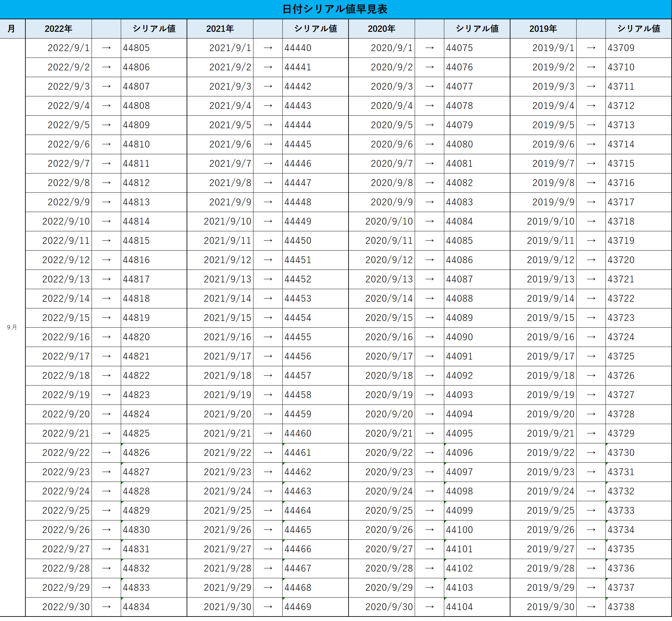Select the serial value 44455
Image resolution: width=672 pixels, height=621 pixels.
coord(315,337)
